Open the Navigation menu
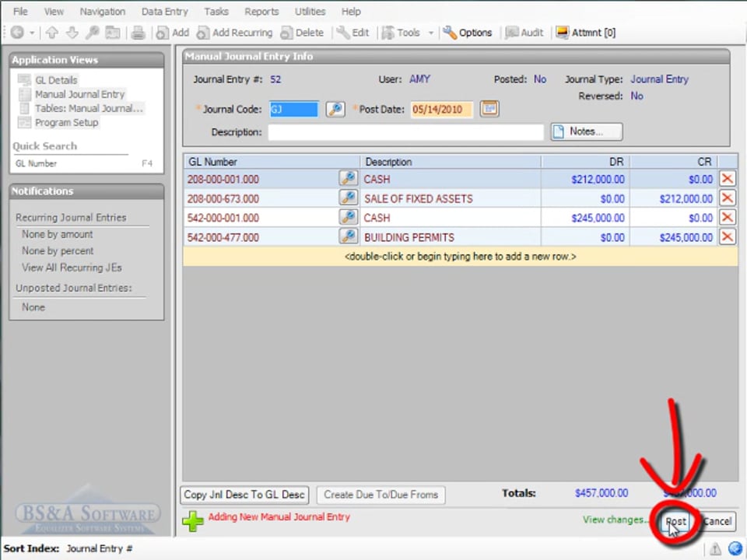Viewport: 747px width, 560px height. 103,12
